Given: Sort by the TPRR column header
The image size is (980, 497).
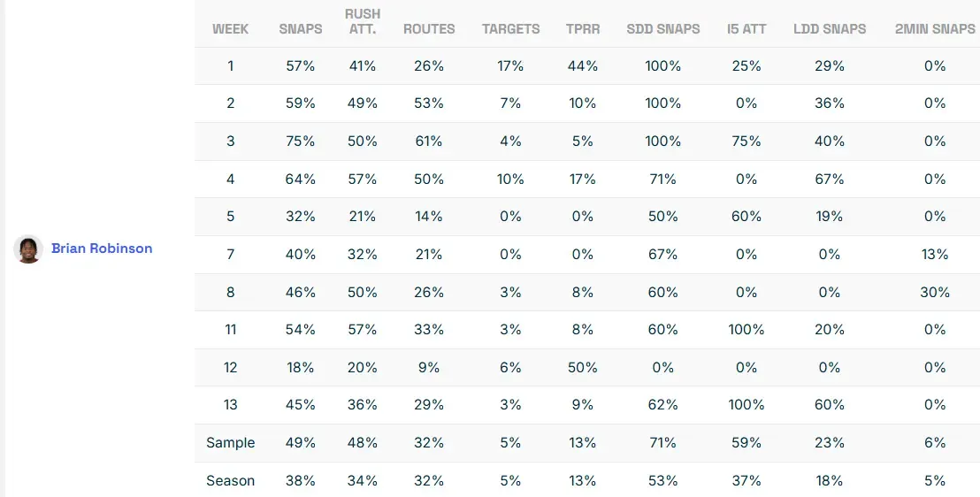Looking at the screenshot, I should pos(583,29).
